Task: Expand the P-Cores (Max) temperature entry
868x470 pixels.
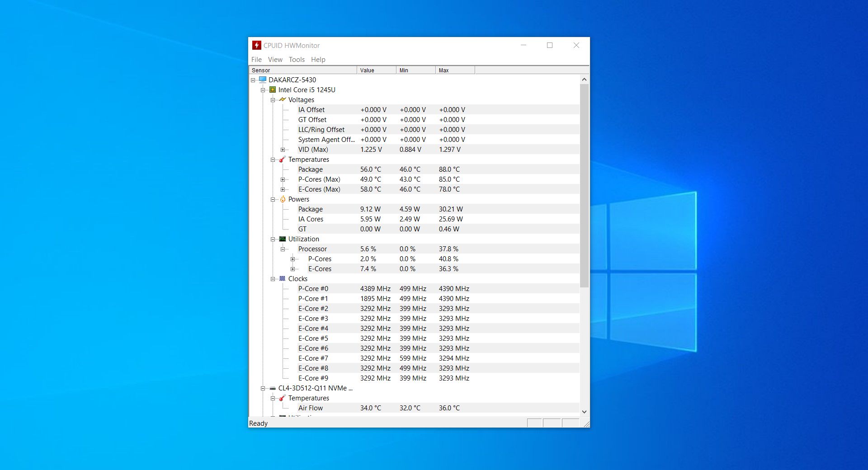Action: (x=283, y=179)
